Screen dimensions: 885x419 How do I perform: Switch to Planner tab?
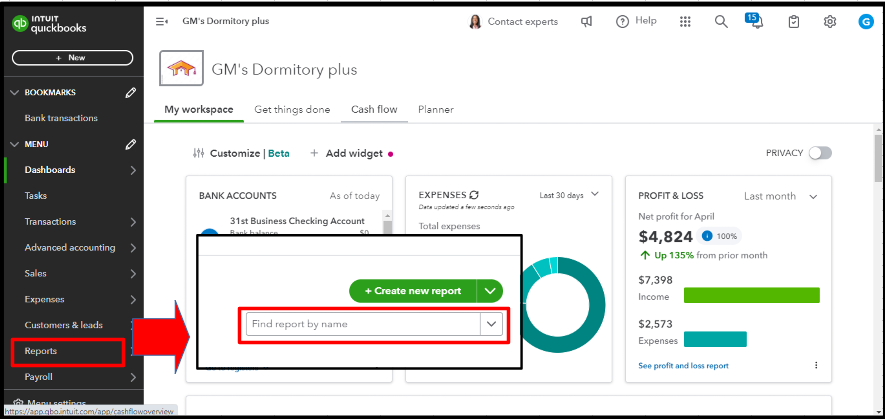pyautogui.click(x=436, y=110)
